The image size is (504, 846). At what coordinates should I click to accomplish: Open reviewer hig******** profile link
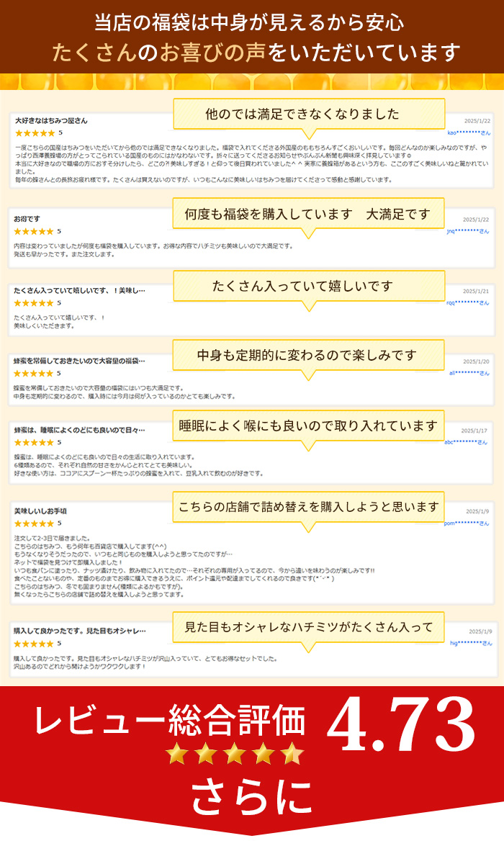[x=469, y=642]
